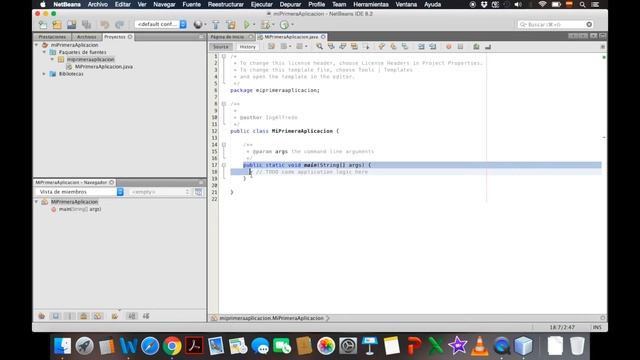Collapse the Paquetes de fuentes node
The width and height of the screenshot is (640, 360).
coord(44,52)
